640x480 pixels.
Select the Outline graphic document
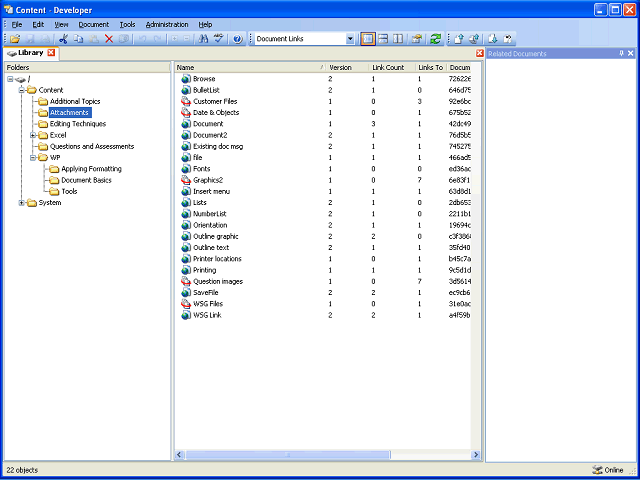point(216,236)
